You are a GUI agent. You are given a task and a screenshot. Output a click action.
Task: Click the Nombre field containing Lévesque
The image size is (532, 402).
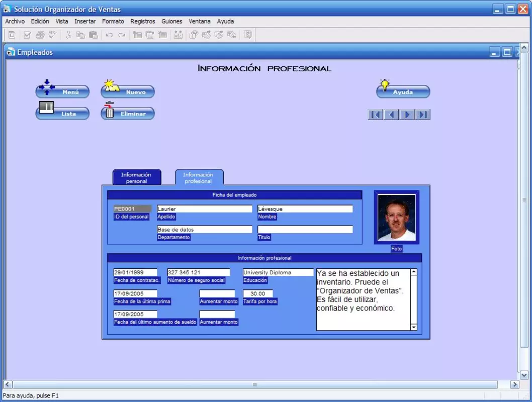pyautogui.click(x=305, y=209)
